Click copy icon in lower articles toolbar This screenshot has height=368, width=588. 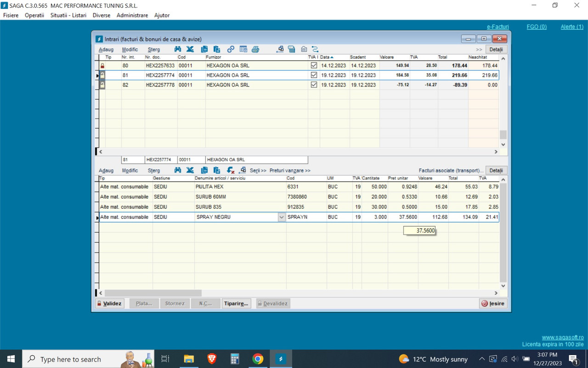pyautogui.click(x=204, y=170)
